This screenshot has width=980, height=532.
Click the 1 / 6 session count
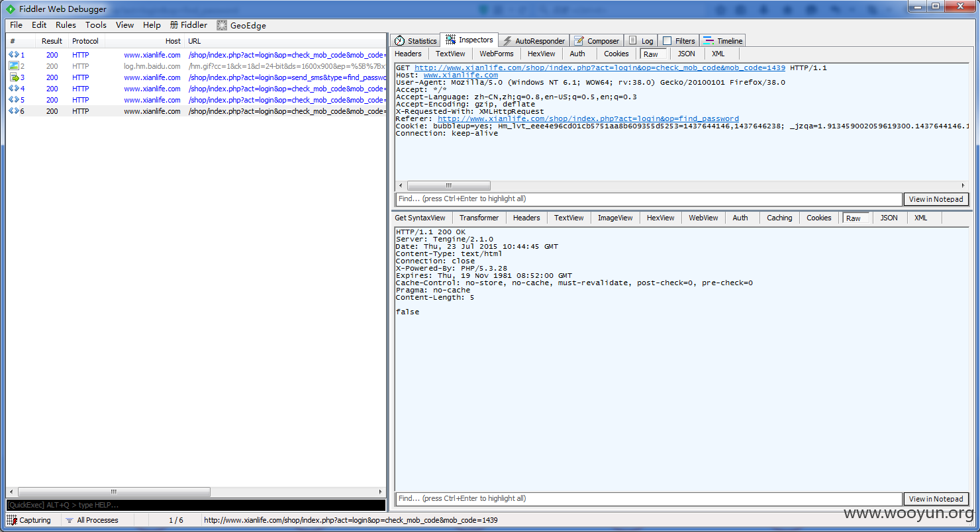pos(176,520)
